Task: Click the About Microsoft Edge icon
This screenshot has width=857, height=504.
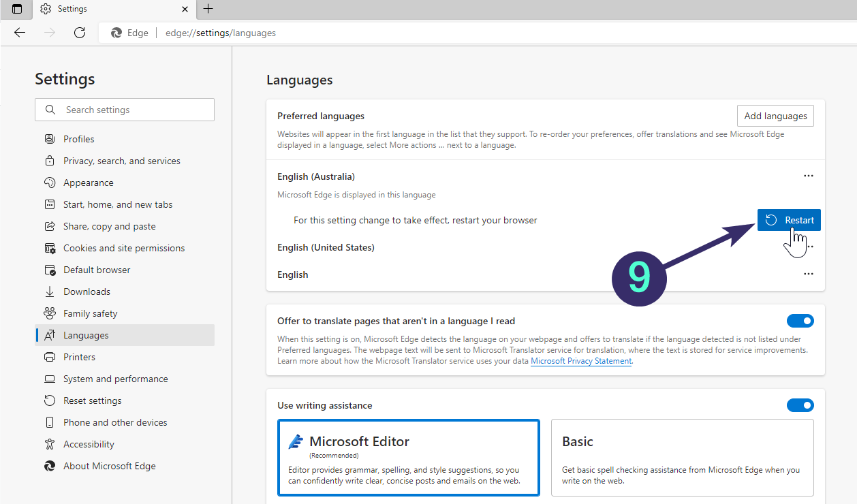Action: tap(50, 466)
